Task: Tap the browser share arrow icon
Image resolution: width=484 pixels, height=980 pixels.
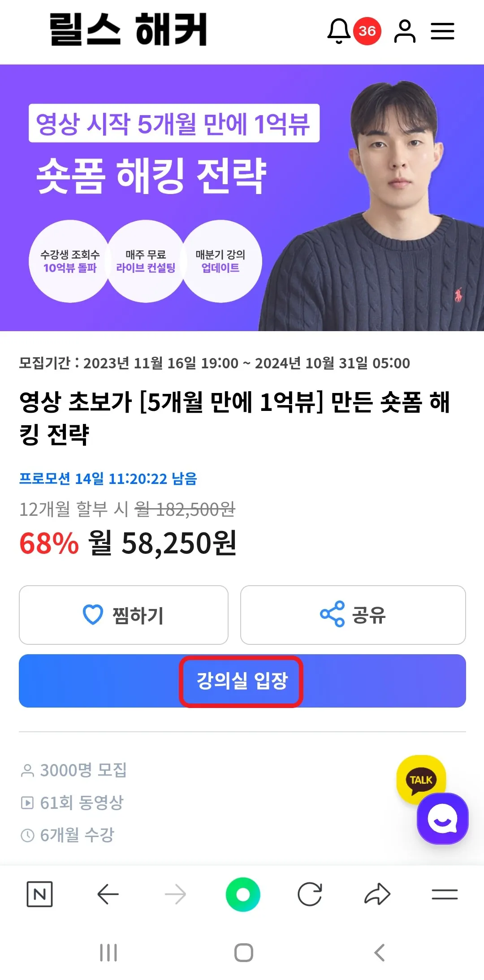Action: click(x=377, y=894)
